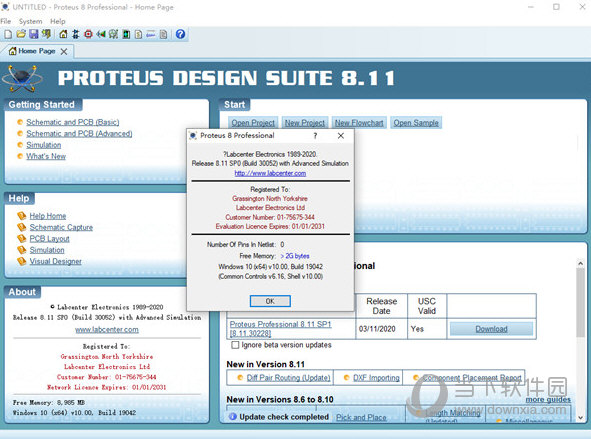Open the Schematic Capture help link
The width and height of the screenshot is (591, 439).
(61, 227)
